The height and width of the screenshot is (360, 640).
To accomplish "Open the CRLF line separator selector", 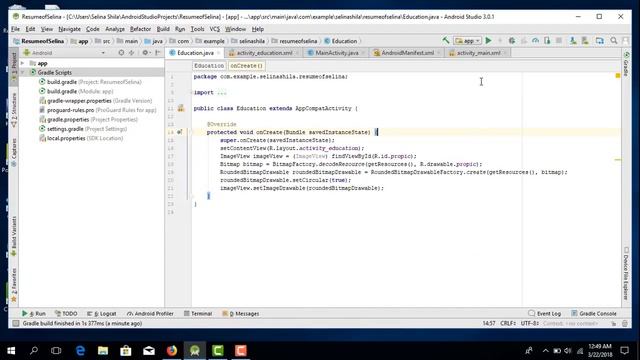I will point(508,323).
